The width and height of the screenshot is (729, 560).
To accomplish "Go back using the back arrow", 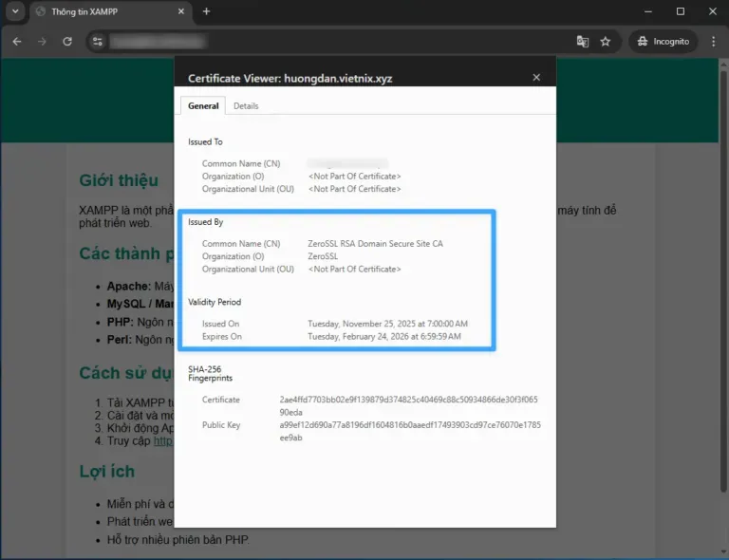I will [17, 42].
